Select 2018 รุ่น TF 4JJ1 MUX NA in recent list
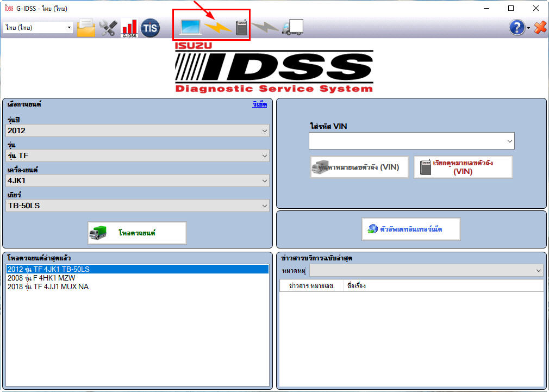 (x=138, y=287)
